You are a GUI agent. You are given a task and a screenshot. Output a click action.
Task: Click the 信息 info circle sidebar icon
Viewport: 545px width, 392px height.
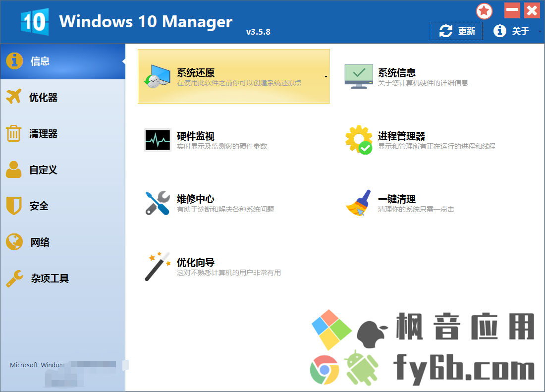(x=14, y=61)
